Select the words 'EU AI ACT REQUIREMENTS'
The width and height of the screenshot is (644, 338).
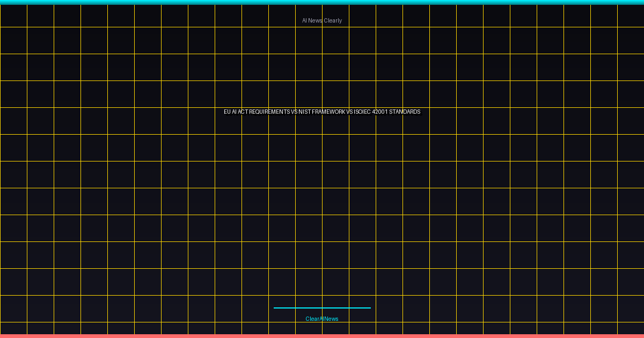pyautogui.click(x=257, y=112)
